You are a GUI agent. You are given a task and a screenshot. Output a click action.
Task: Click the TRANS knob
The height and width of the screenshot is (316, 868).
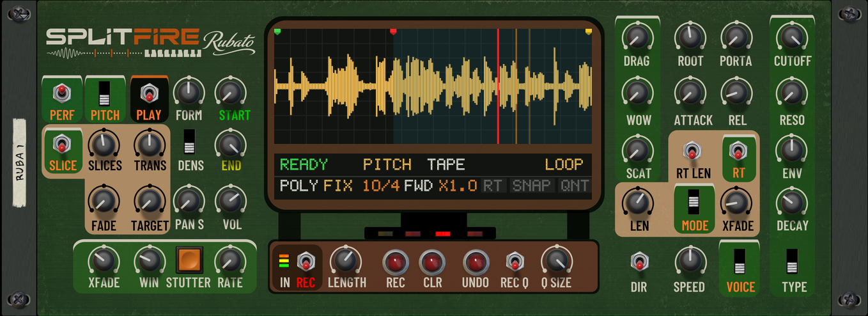point(149,144)
